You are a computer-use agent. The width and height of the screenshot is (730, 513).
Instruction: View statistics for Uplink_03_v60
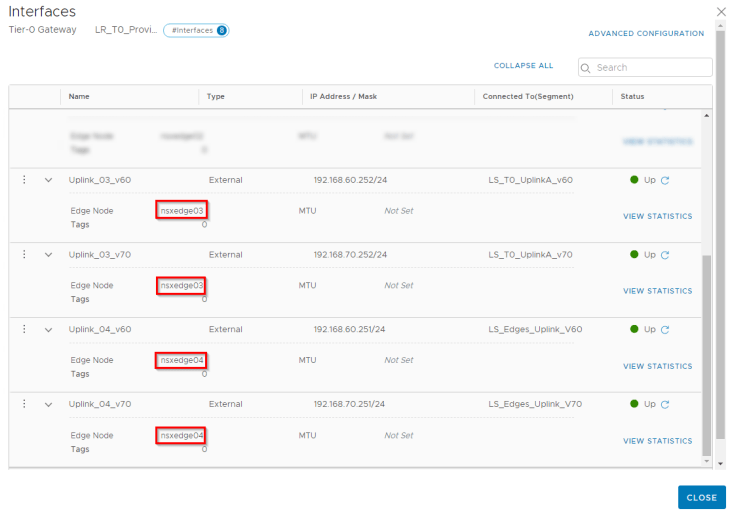point(657,216)
